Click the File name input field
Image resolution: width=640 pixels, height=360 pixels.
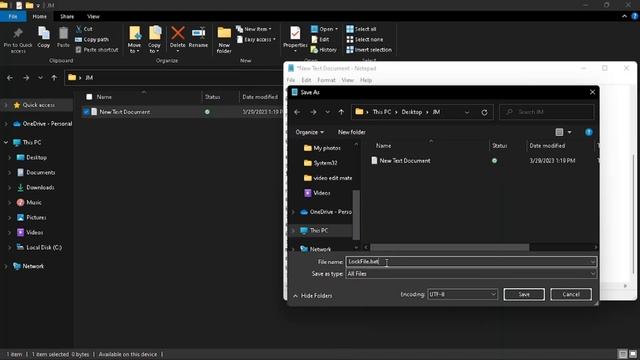[x=471, y=262]
